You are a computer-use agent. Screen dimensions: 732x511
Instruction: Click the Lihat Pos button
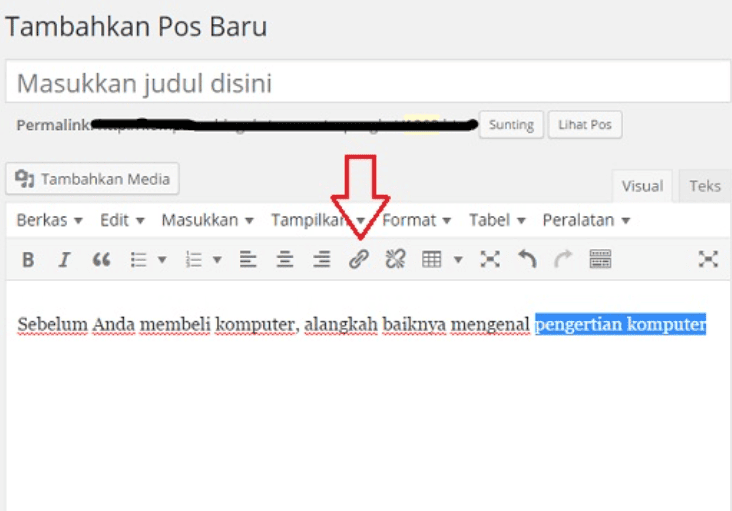click(585, 125)
